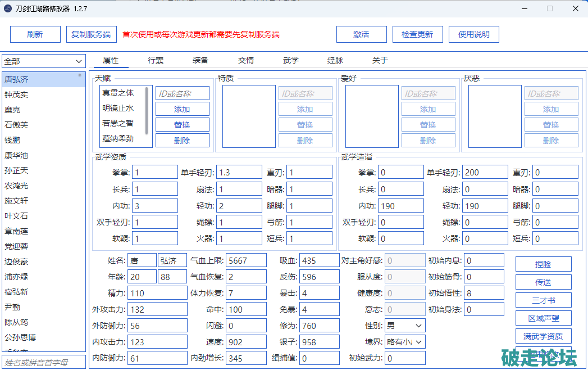Click the app icon in title bar

coord(8,8)
